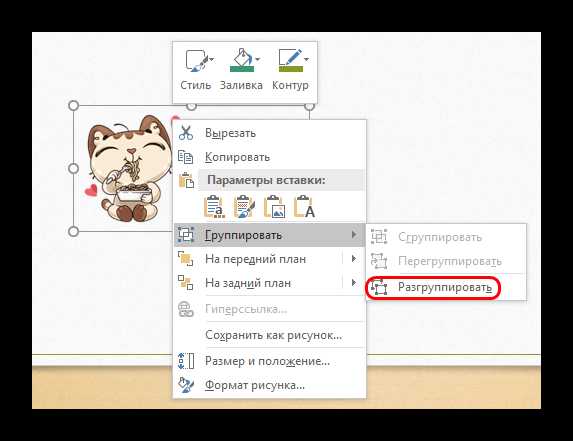This screenshot has width=573, height=441.
Task: Click the scissors cut icon
Action: coord(186,133)
